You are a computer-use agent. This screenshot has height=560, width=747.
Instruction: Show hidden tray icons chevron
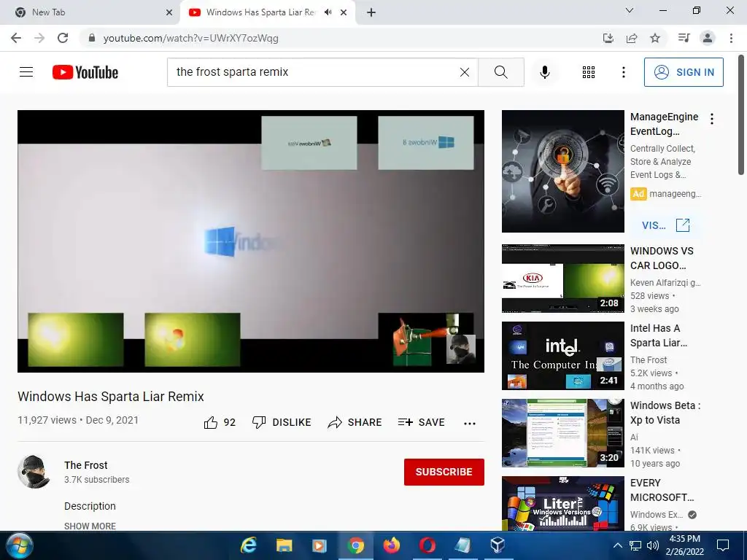(x=617, y=545)
